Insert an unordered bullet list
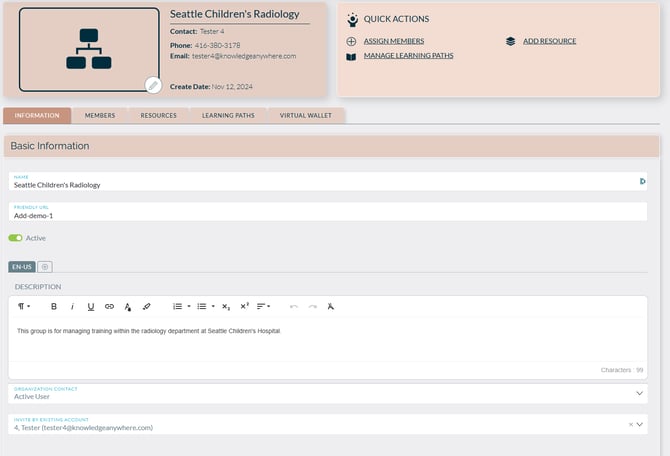The image size is (670, 456). 202,306
